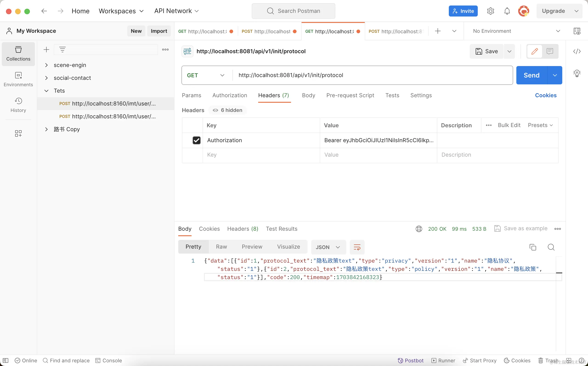Search within the response body
The width and height of the screenshot is (588, 366).
(551, 247)
